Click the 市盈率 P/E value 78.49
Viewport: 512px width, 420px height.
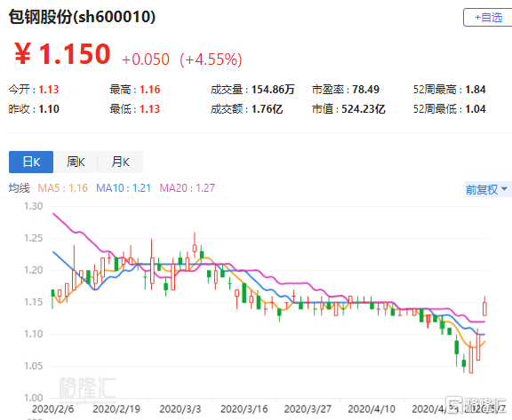point(365,90)
